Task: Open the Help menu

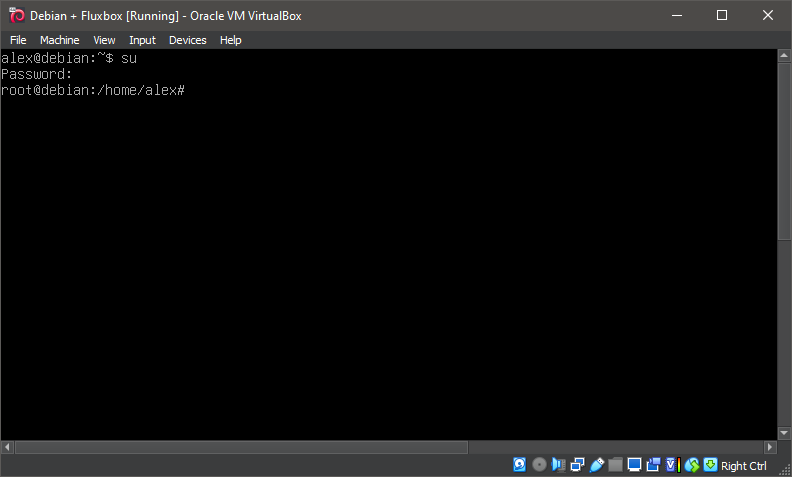Action: [x=231, y=40]
